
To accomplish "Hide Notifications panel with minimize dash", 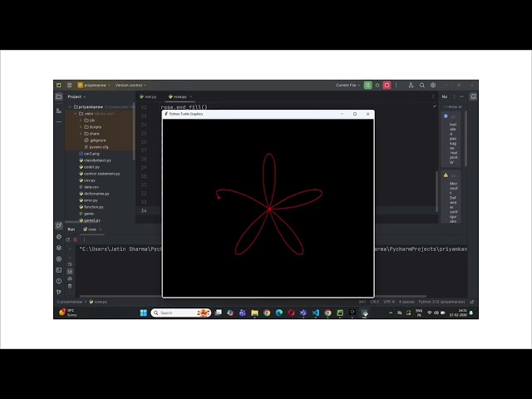I will coord(462,96).
